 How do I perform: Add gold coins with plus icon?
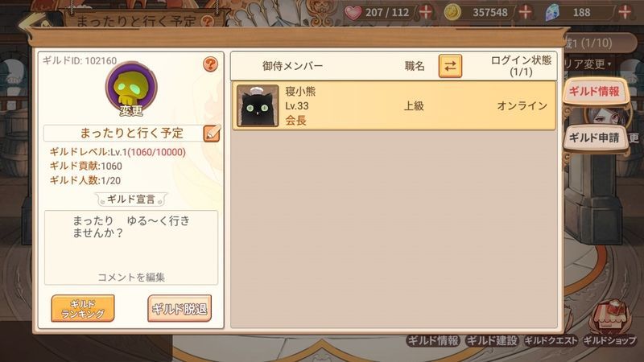(526, 12)
